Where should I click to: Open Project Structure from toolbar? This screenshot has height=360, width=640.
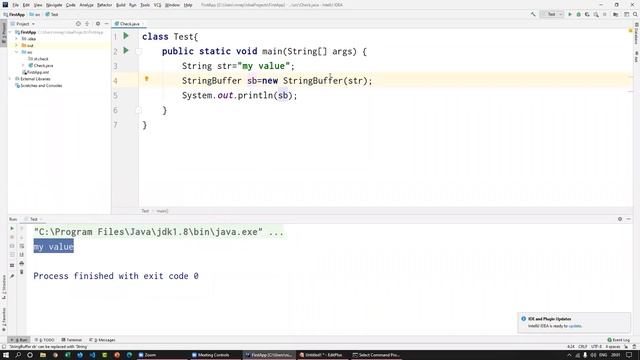pyautogui.click(x=615, y=14)
